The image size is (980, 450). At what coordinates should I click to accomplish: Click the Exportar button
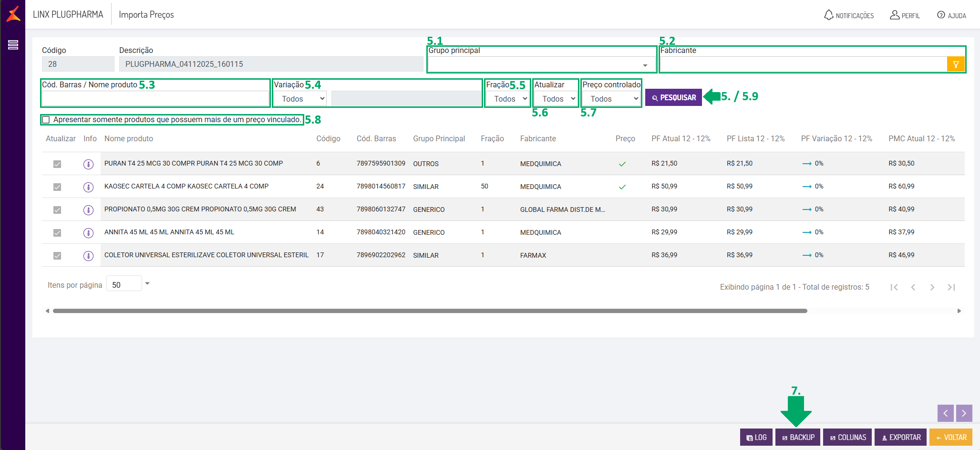[901, 437]
